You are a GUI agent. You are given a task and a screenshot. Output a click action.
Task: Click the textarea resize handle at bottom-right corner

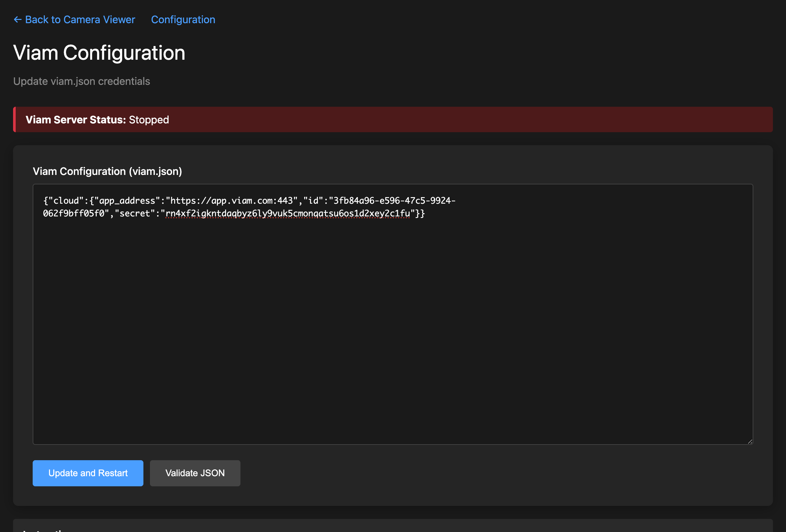[x=750, y=441]
